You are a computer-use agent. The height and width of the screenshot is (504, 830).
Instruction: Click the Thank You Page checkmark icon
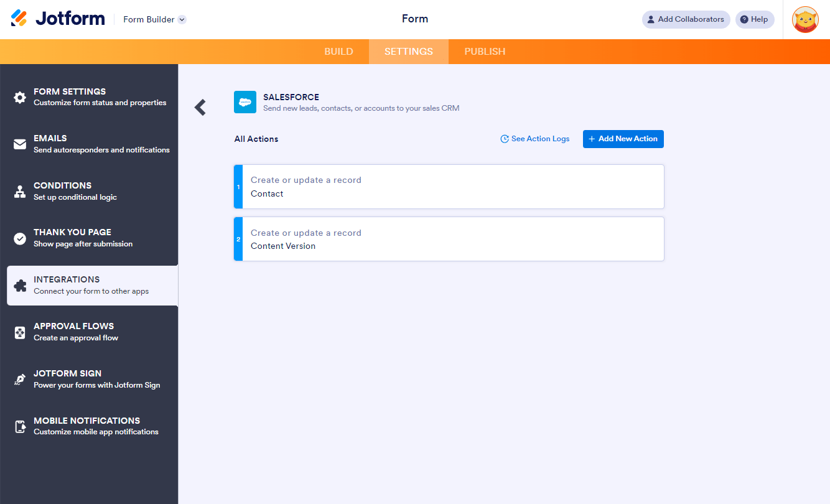[20, 238]
